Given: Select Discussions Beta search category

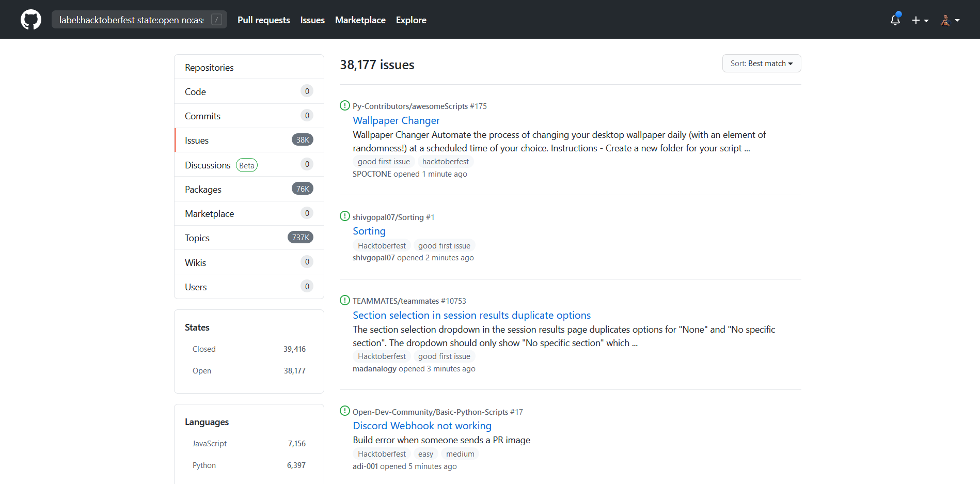Looking at the screenshot, I should (x=249, y=165).
